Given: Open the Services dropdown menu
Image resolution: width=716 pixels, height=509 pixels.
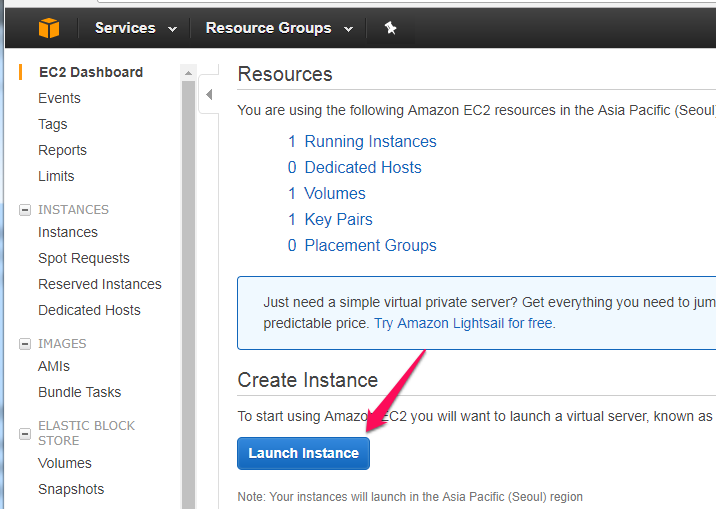Looking at the screenshot, I should click(136, 28).
